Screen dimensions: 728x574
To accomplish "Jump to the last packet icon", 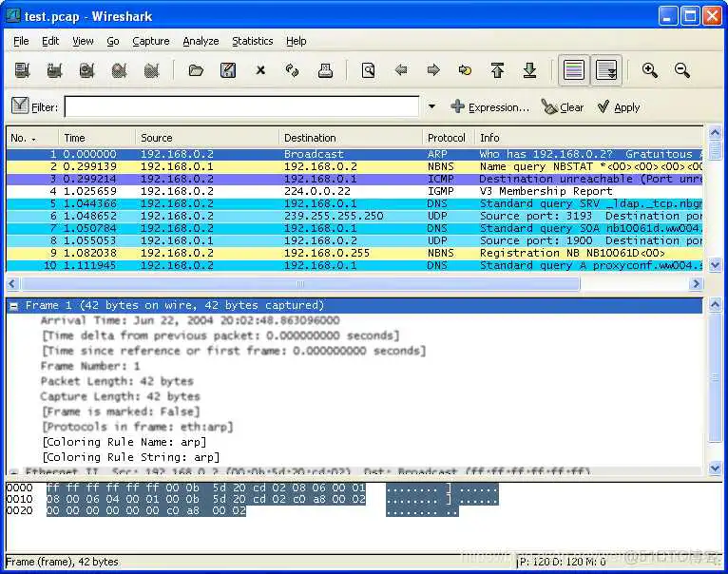I will pyautogui.click(x=529, y=70).
